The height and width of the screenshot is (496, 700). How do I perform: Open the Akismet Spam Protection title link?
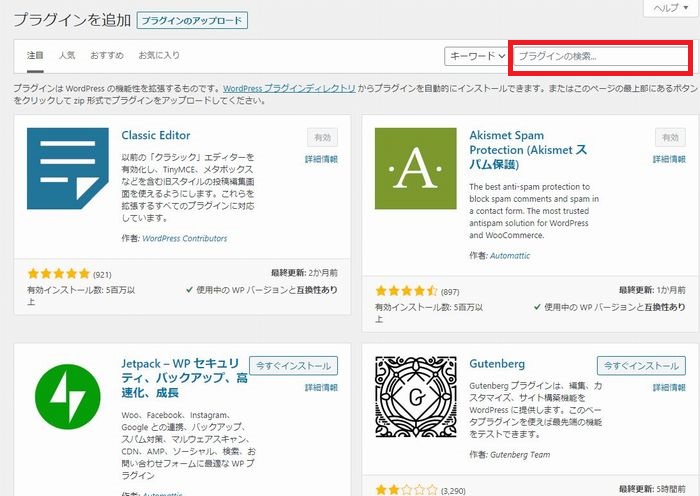pyautogui.click(x=528, y=150)
